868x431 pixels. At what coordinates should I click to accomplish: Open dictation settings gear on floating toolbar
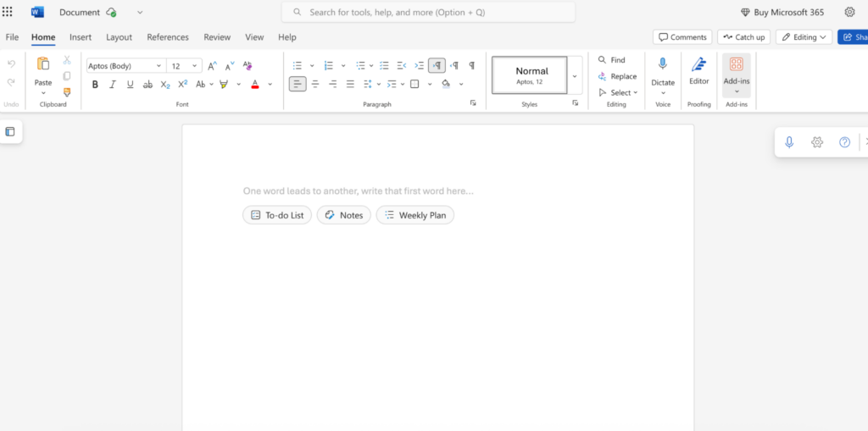coord(817,142)
